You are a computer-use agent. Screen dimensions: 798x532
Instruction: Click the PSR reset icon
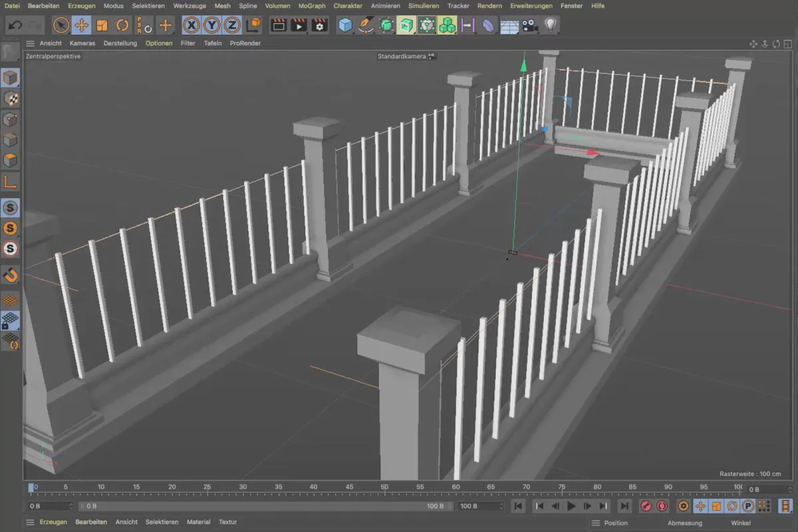pyautogui.click(x=144, y=25)
